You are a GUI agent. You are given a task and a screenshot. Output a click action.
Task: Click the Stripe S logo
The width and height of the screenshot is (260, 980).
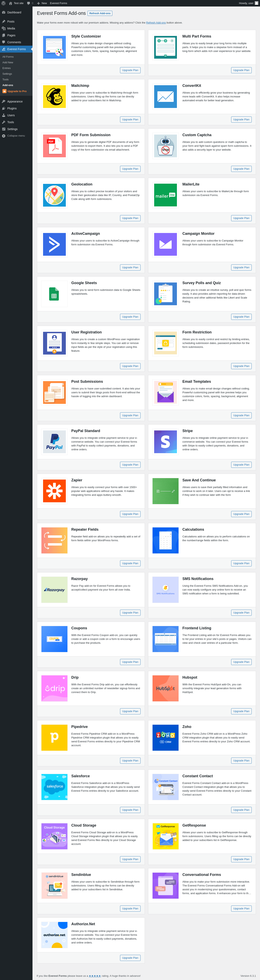[x=166, y=442]
